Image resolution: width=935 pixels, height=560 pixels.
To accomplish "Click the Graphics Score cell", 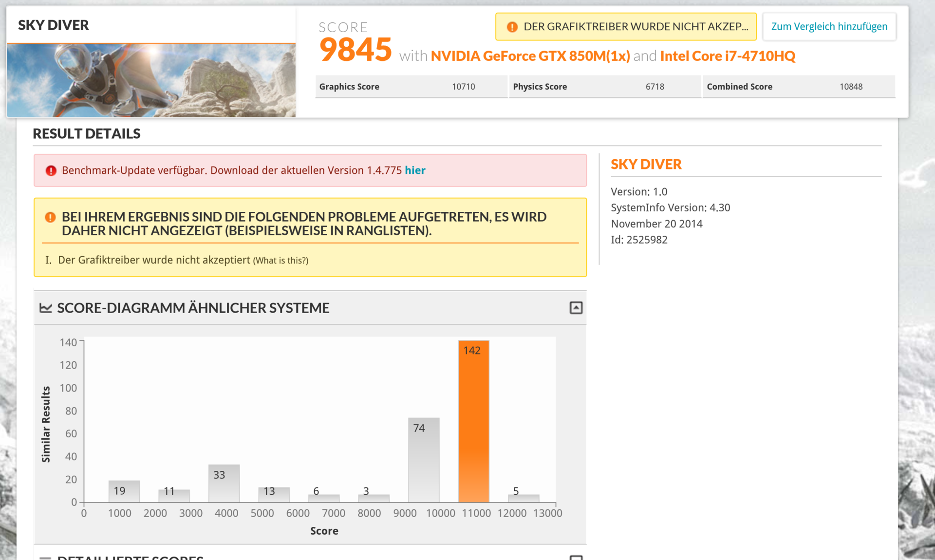I will coord(411,87).
